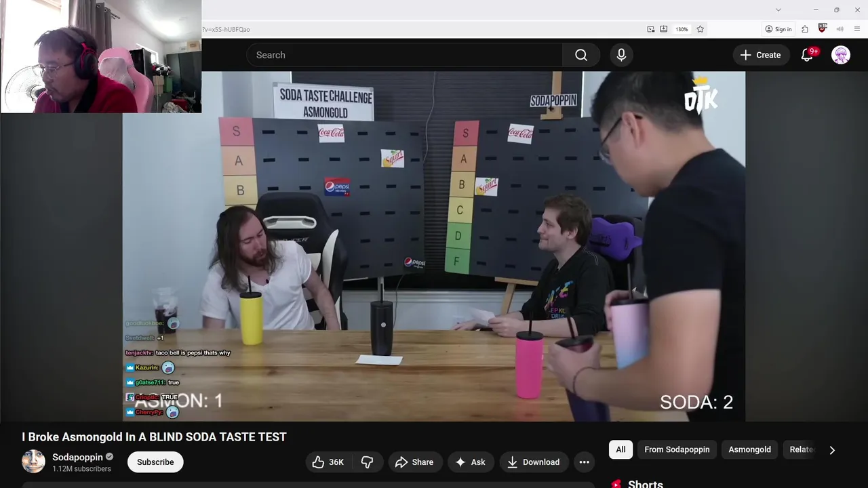The image size is (868, 488).
Task: Click the Sodapoppin channel avatar
Action: [x=33, y=462]
